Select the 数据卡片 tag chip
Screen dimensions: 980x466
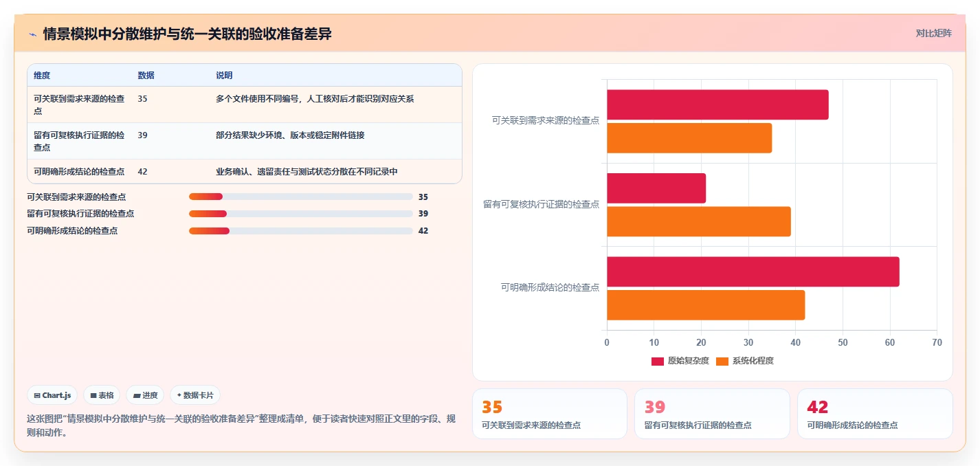click(195, 395)
